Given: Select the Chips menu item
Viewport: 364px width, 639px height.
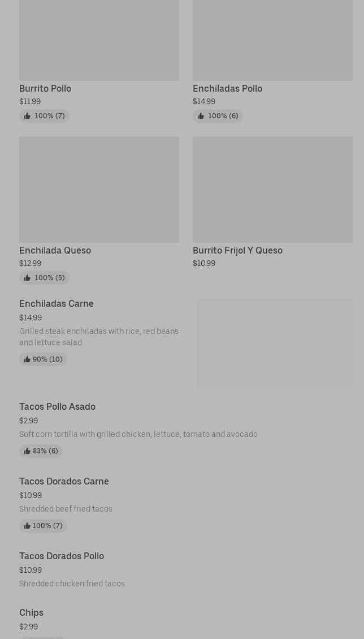Looking at the screenshot, I should coord(31,613).
